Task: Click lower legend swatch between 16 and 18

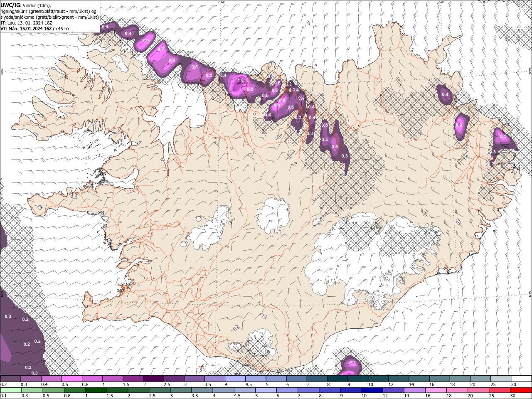Action: pos(436,390)
